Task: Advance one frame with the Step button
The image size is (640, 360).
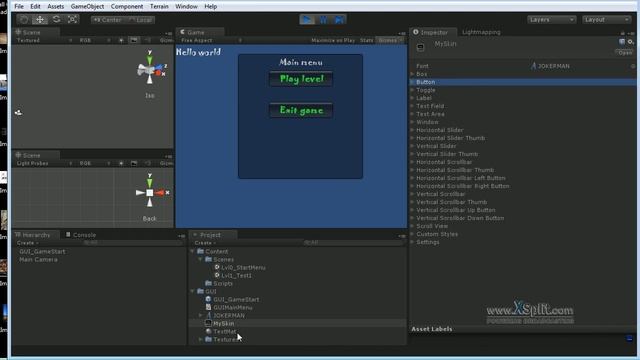Action: [x=339, y=20]
